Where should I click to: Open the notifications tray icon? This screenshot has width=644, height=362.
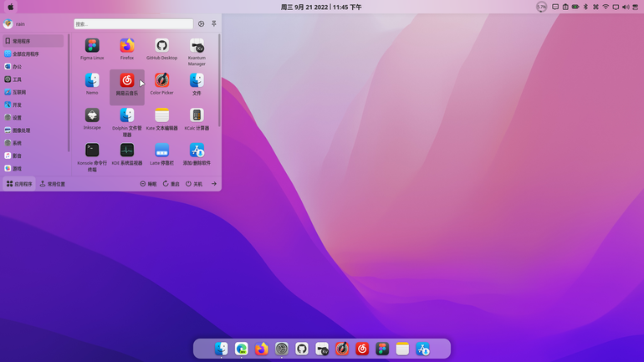click(x=555, y=7)
